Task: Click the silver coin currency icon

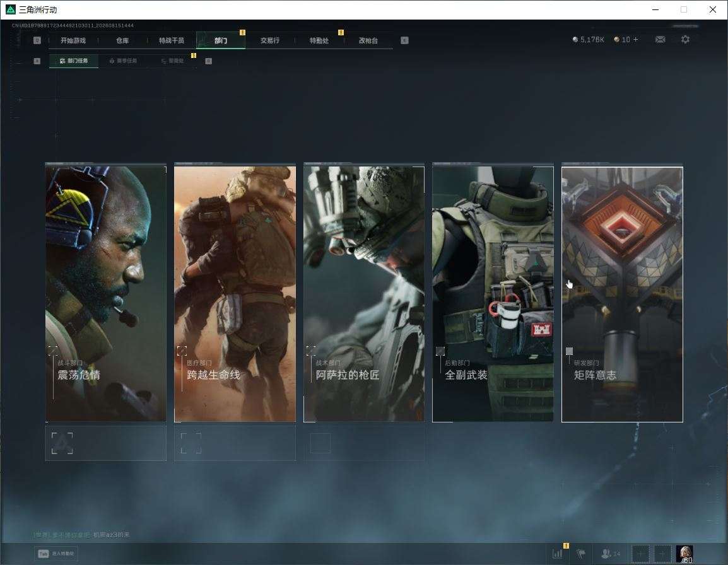Action: tap(575, 40)
